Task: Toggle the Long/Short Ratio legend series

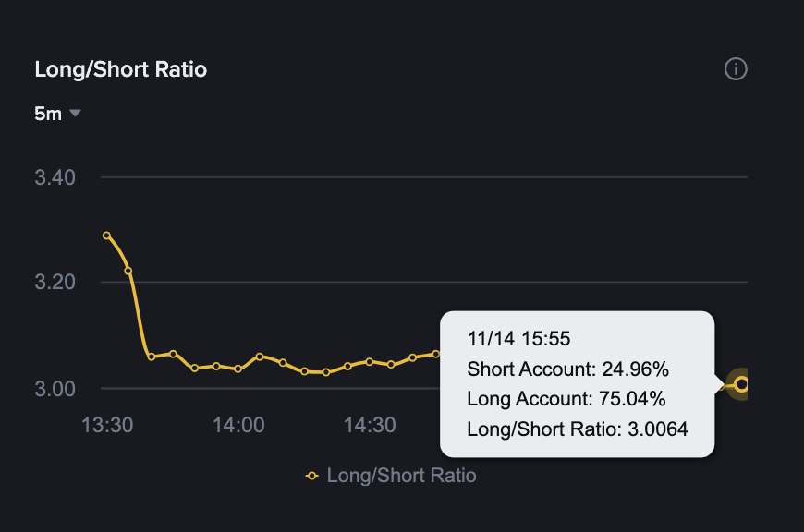Action: click(391, 476)
